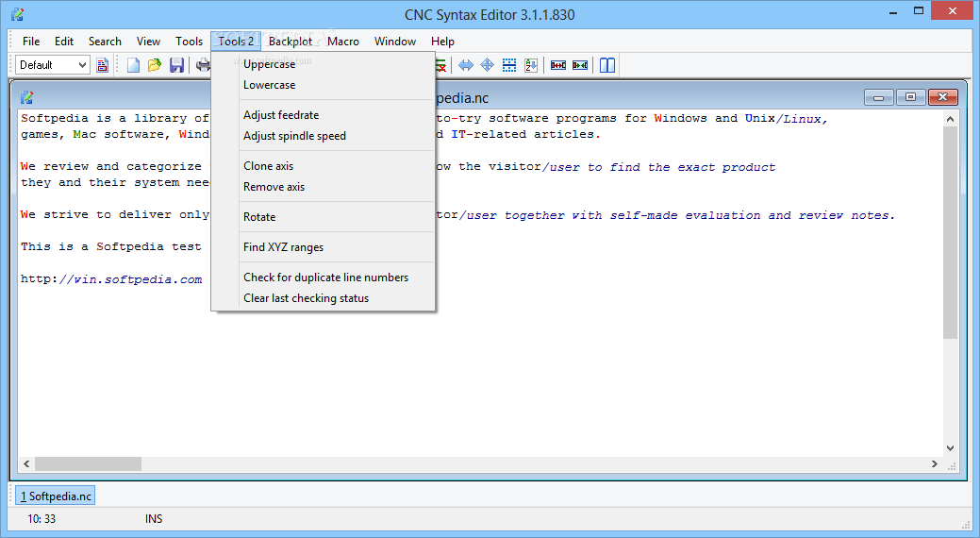Open the Backplot menu

coord(290,42)
